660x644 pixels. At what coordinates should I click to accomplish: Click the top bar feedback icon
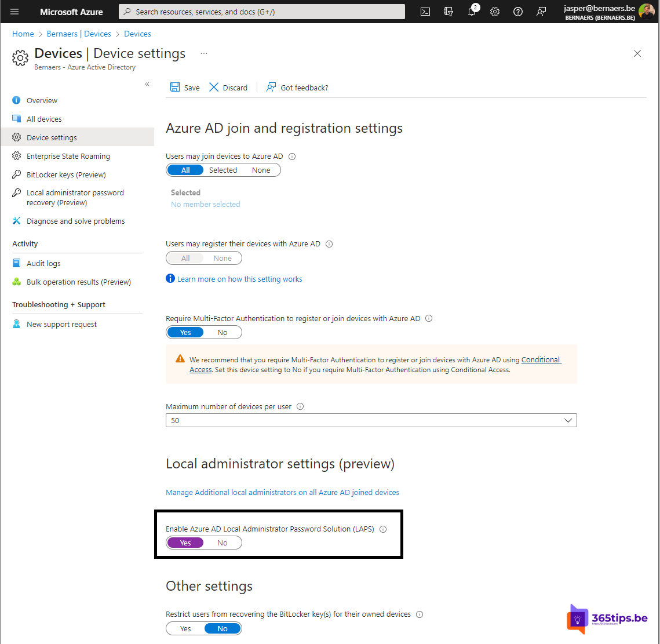point(541,12)
